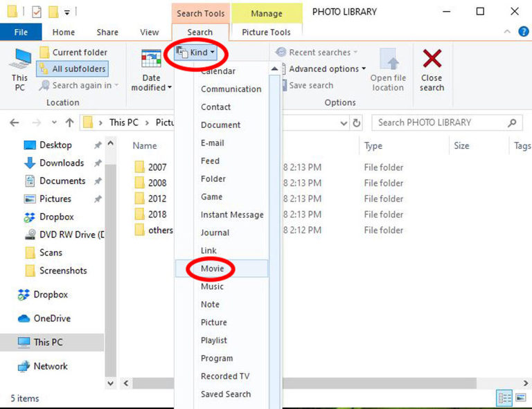Click the Up one level arrow
The image size is (532, 409).
click(x=69, y=122)
